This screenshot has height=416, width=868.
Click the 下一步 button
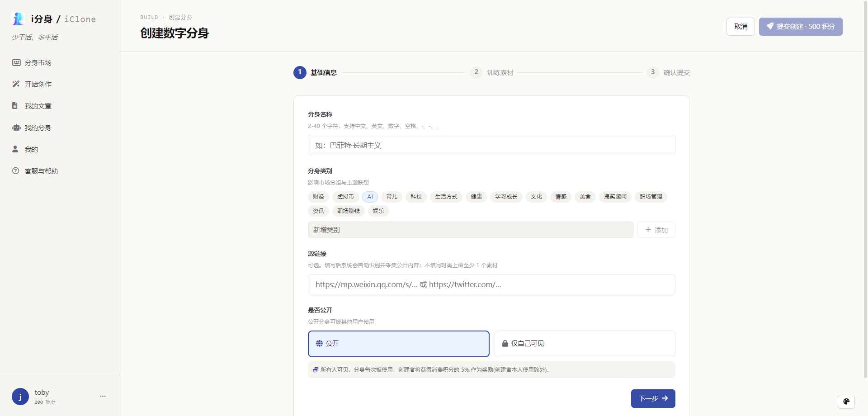coord(653,398)
